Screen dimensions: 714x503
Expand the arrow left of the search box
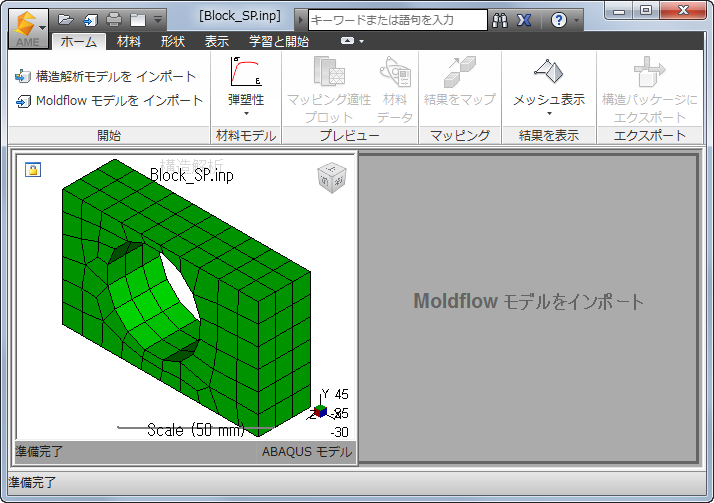tap(301, 20)
